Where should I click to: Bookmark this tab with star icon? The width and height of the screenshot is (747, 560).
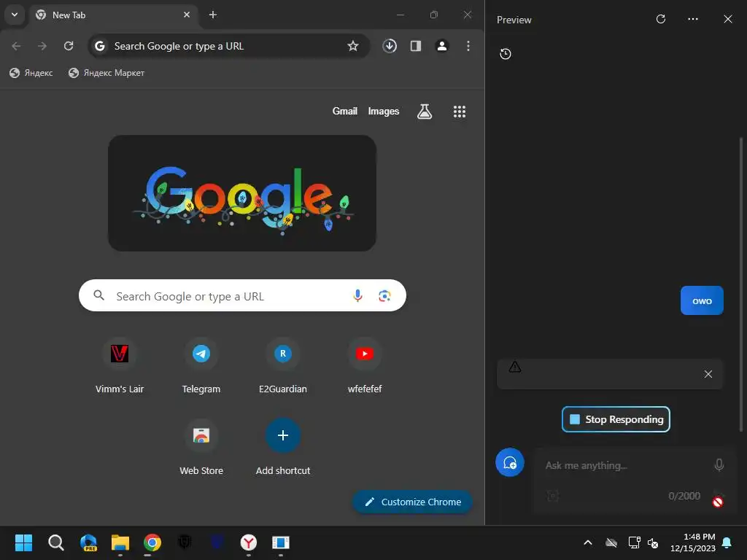[352, 46]
